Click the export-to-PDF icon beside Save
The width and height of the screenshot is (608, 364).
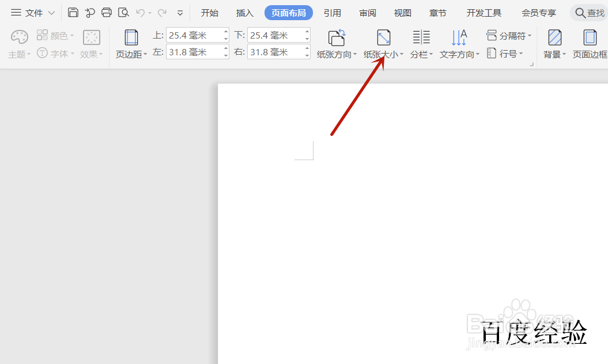(89, 13)
